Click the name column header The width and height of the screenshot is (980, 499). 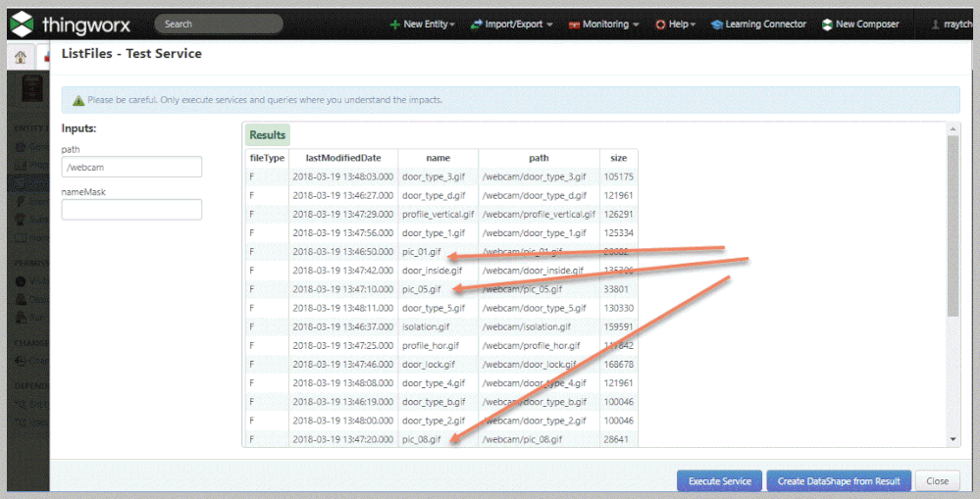438,158
